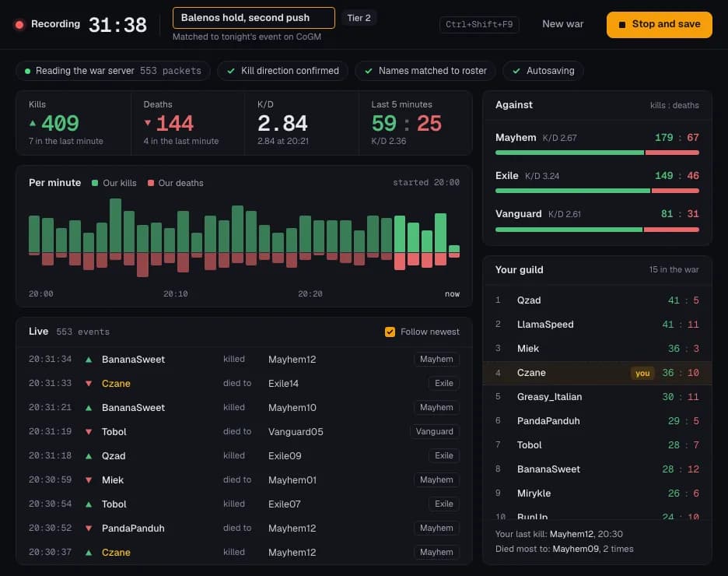Click the 'you' badge on Czane row
The height and width of the screenshot is (576, 728).
642,373
